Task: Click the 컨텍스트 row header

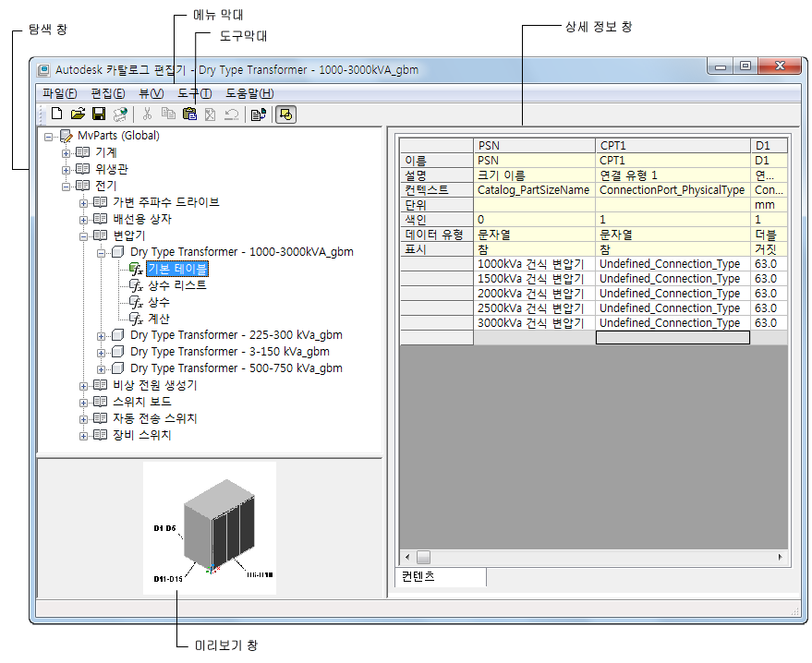Action: 437,190
